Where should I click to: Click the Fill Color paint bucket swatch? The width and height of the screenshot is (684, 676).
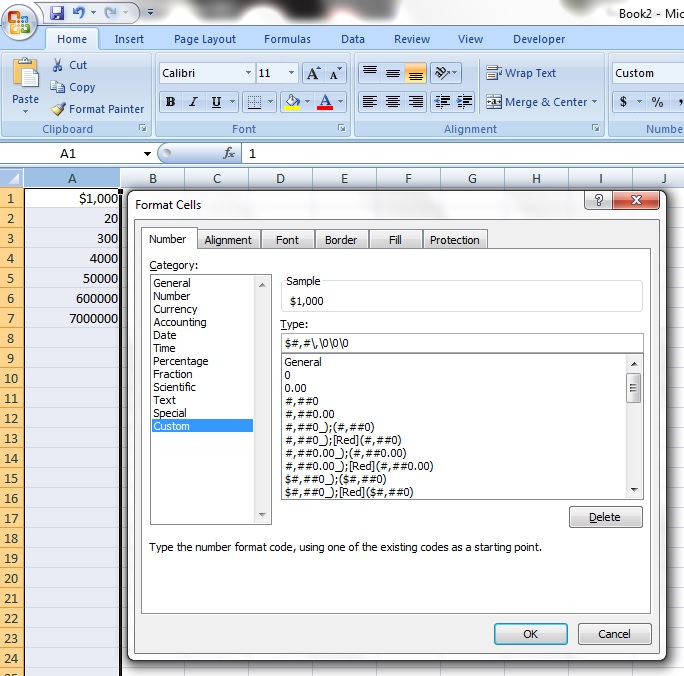[292, 102]
